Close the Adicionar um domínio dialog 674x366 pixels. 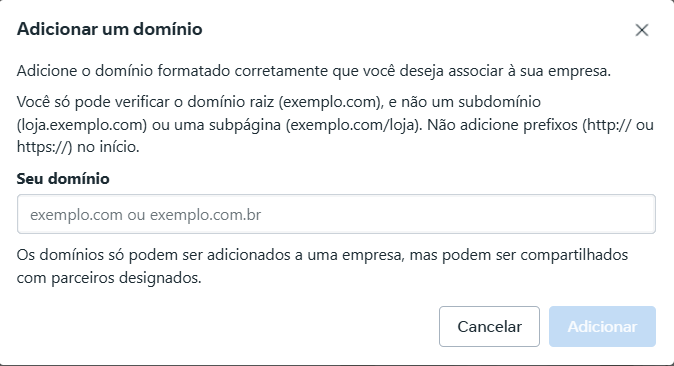tap(642, 30)
